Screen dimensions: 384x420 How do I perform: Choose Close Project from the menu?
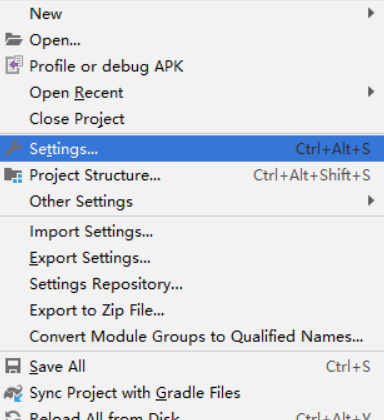point(192,119)
